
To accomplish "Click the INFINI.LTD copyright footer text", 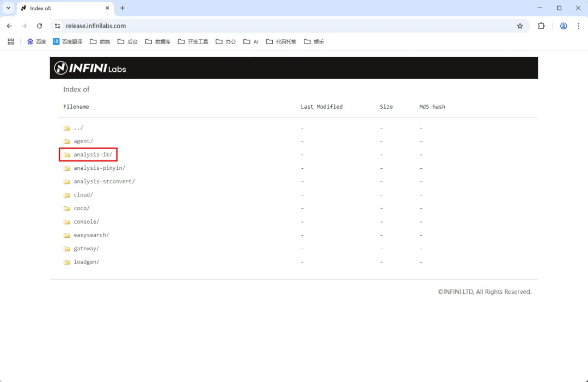I will click(x=485, y=292).
